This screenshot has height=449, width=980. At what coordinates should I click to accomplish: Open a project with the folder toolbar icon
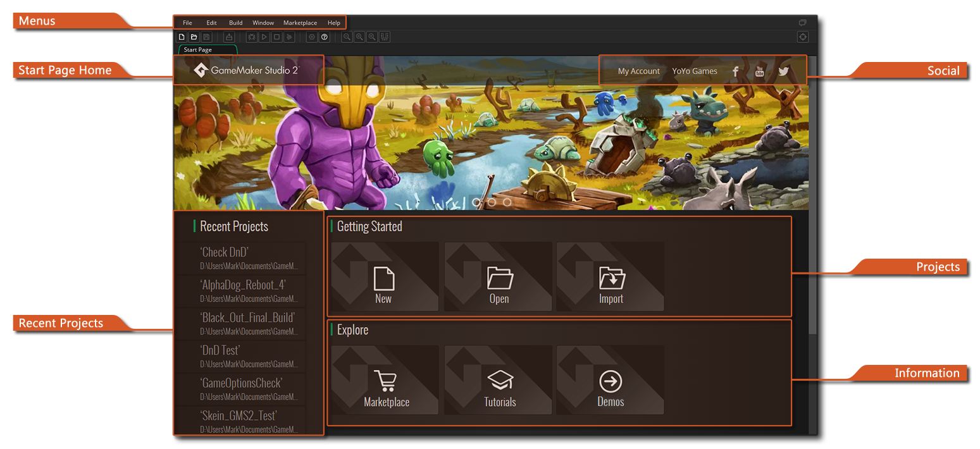point(194,37)
